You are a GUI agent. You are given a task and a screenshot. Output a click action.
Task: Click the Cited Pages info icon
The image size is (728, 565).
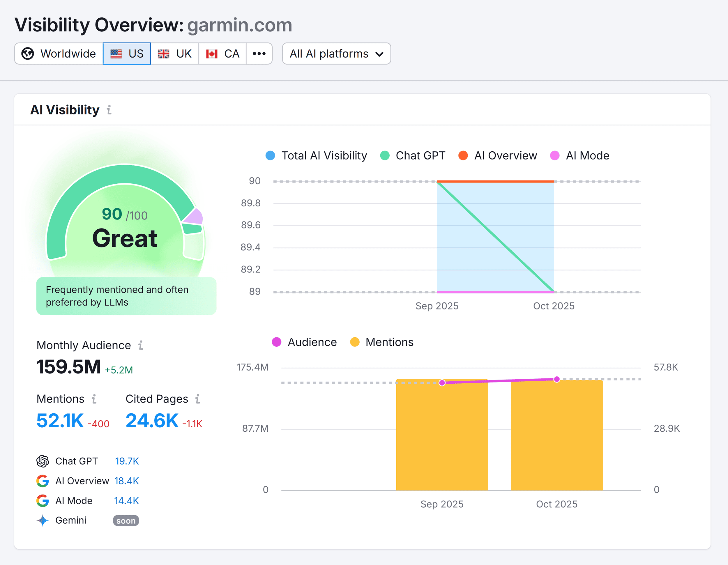[x=197, y=399]
